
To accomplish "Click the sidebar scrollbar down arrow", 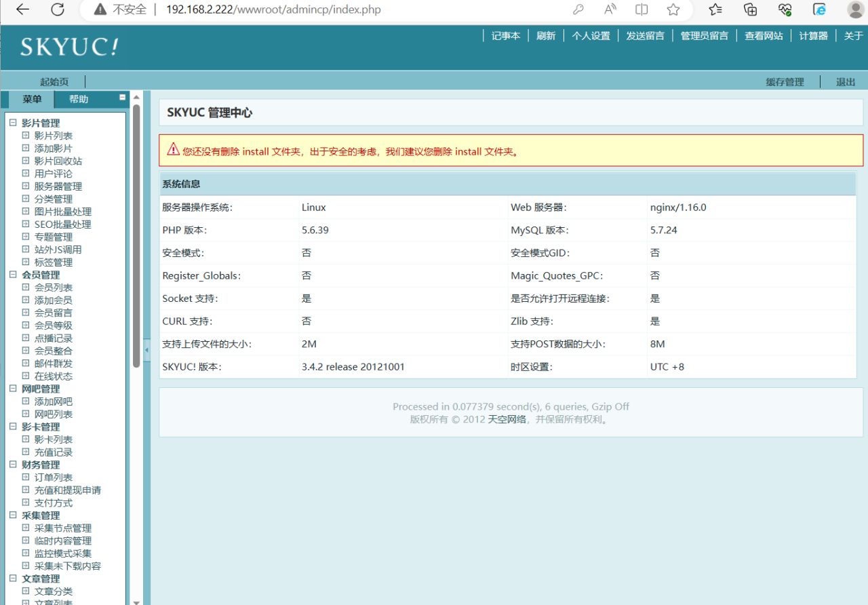I will (136, 601).
